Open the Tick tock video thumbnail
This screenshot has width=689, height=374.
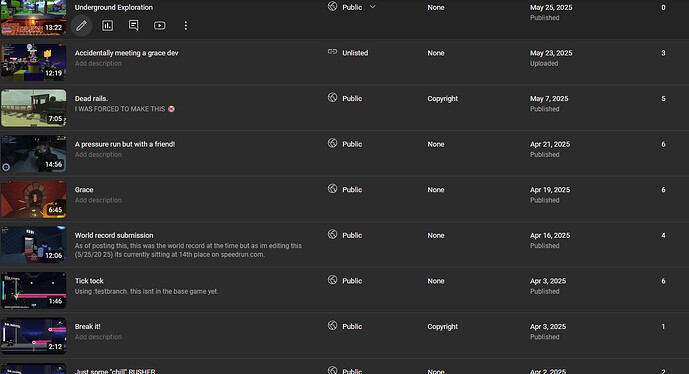(x=34, y=290)
